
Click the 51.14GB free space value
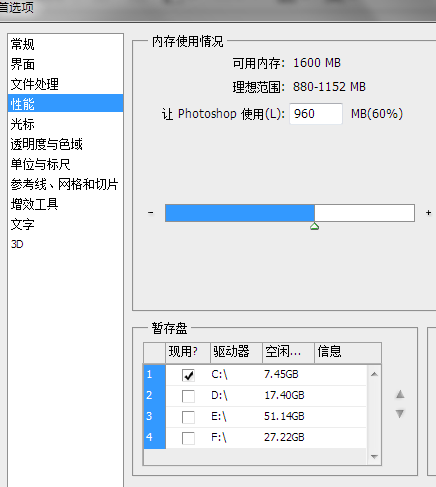[284, 416]
